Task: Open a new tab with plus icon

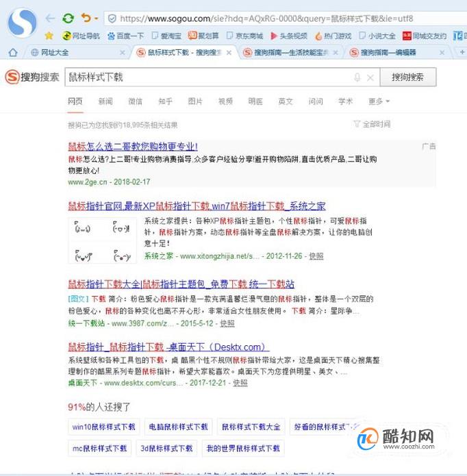Action: tap(462, 52)
